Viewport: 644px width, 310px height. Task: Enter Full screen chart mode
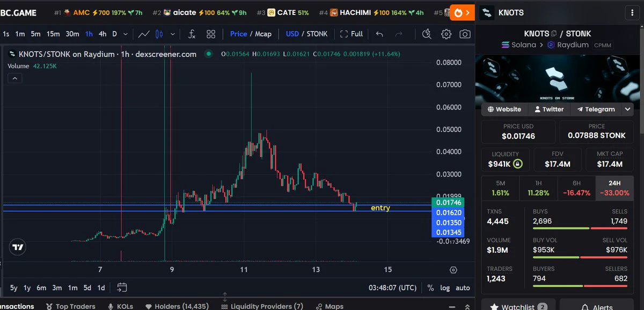[x=352, y=34]
